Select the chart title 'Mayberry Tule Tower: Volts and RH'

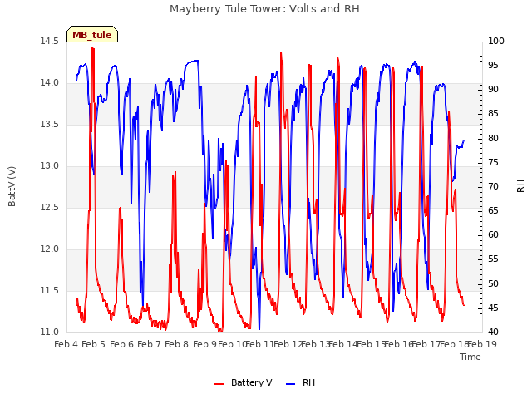[264, 8]
